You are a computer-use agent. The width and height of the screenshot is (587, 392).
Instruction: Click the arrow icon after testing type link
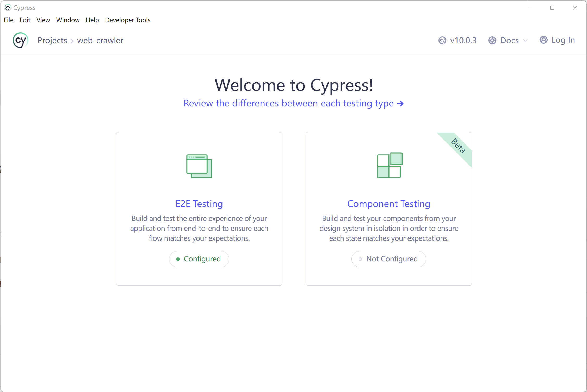tap(400, 104)
